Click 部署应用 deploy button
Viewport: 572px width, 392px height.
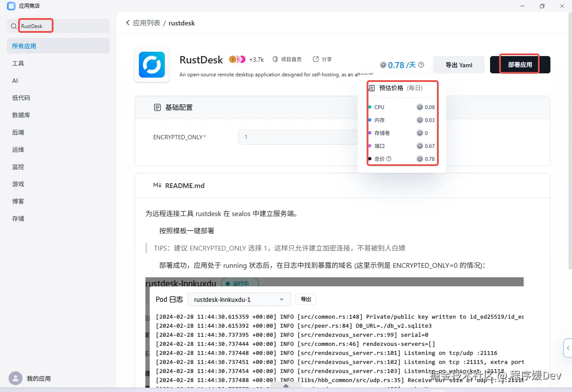pyautogui.click(x=520, y=65)
